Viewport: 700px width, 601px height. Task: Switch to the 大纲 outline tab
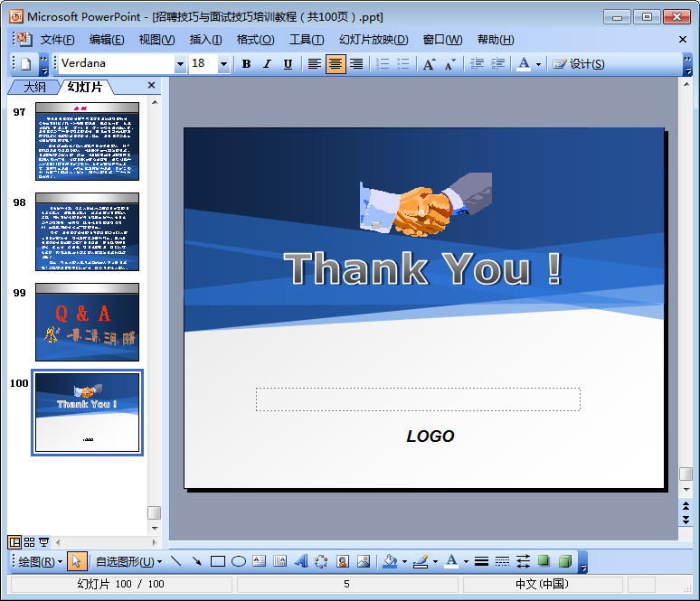[35, 87]
